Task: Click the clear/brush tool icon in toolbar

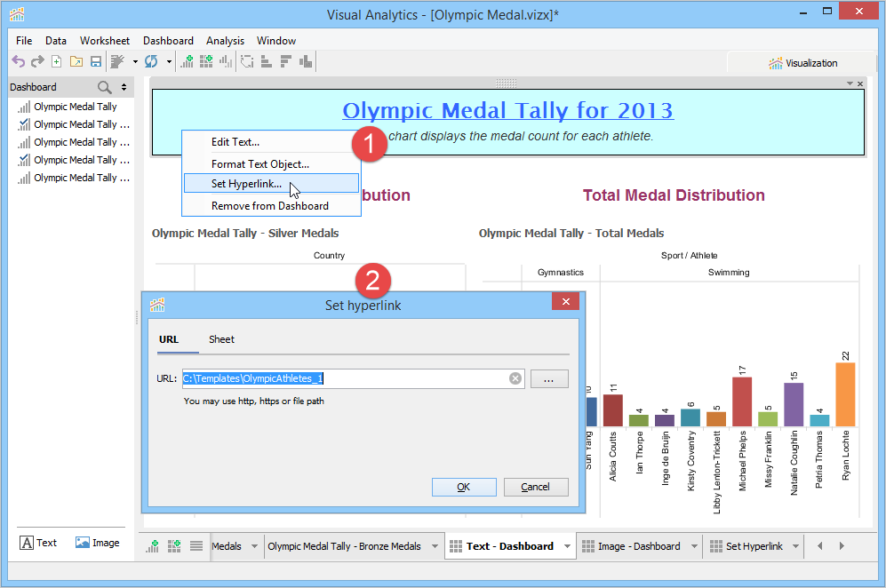Action: pyautogui.click(x=117, y=61)
